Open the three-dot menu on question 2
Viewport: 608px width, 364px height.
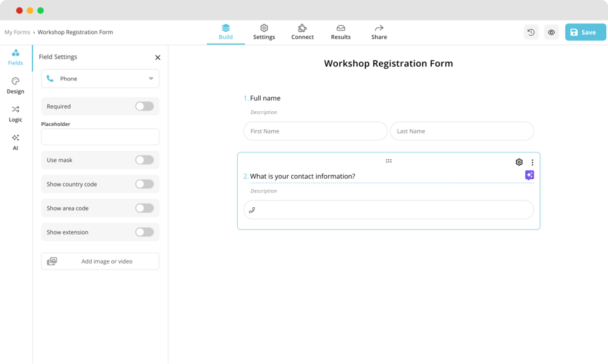tap(533, 162)
